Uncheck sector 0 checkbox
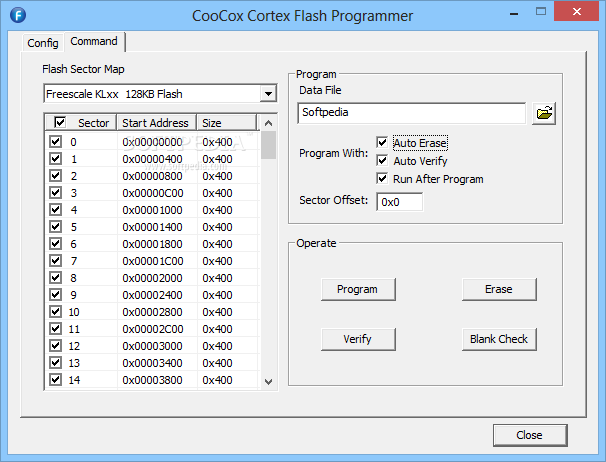 55,141
